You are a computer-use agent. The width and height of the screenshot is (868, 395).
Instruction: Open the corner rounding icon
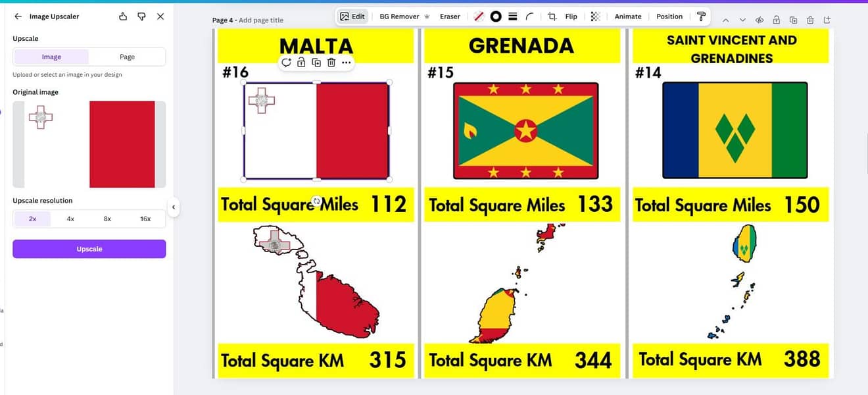click(x=529, y=16)
